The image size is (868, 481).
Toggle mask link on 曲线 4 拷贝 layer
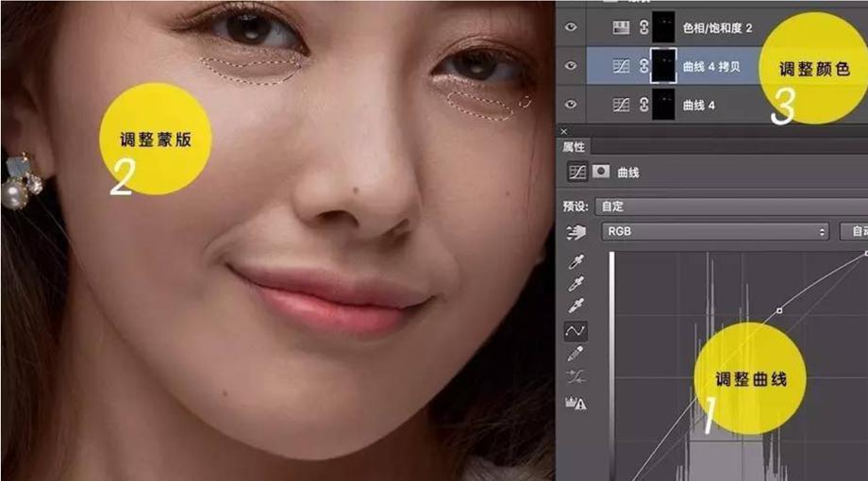(x=643, y=66)
